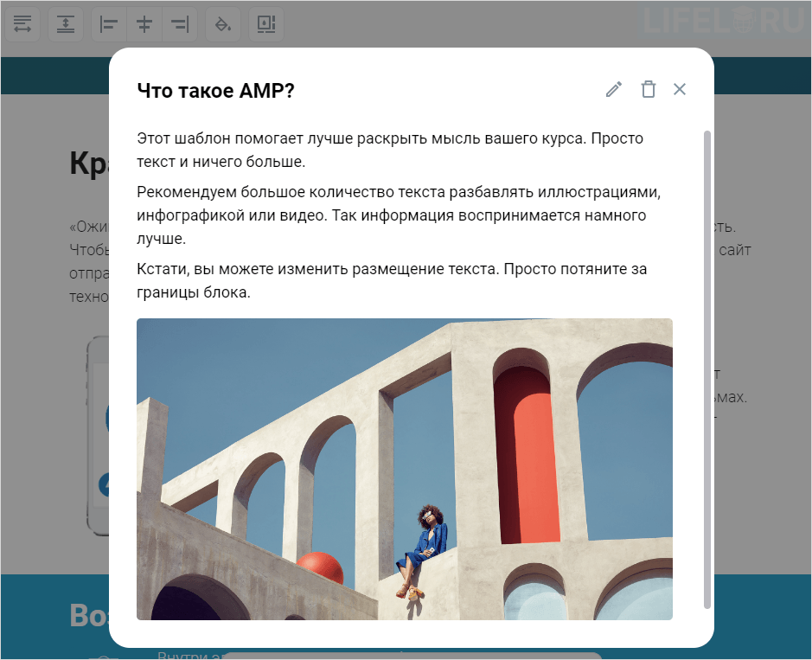
Task: Close the "Что такое AMP?" dialog
Action: [x=680, y=89]
